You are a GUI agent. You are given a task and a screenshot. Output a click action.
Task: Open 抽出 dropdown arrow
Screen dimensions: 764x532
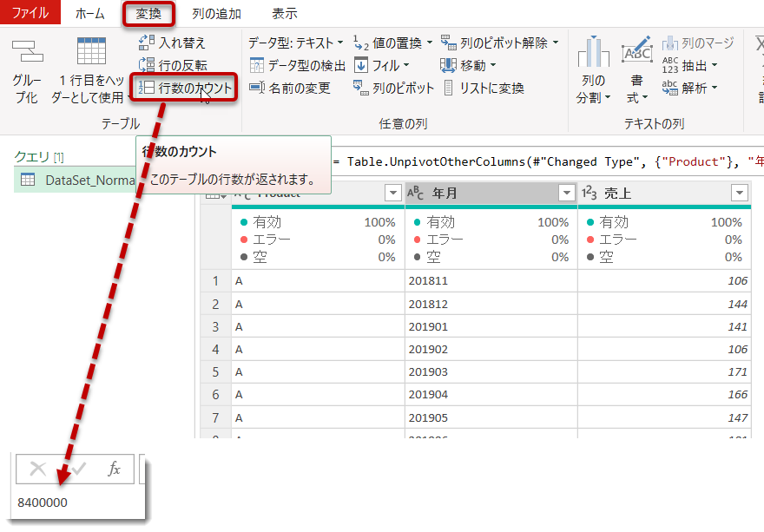coord(715,65)
